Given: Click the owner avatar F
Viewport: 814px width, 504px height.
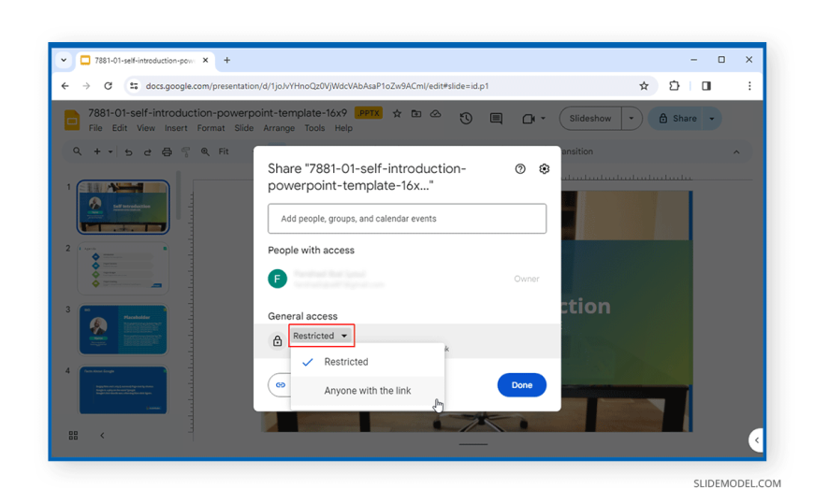Looking at the screenshot, I should click(x=277, y=279).
